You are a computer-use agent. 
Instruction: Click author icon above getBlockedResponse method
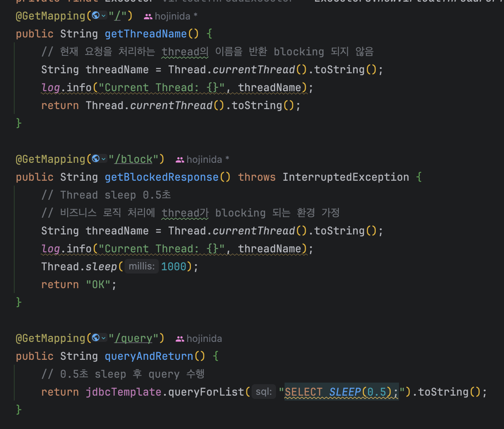180,160
